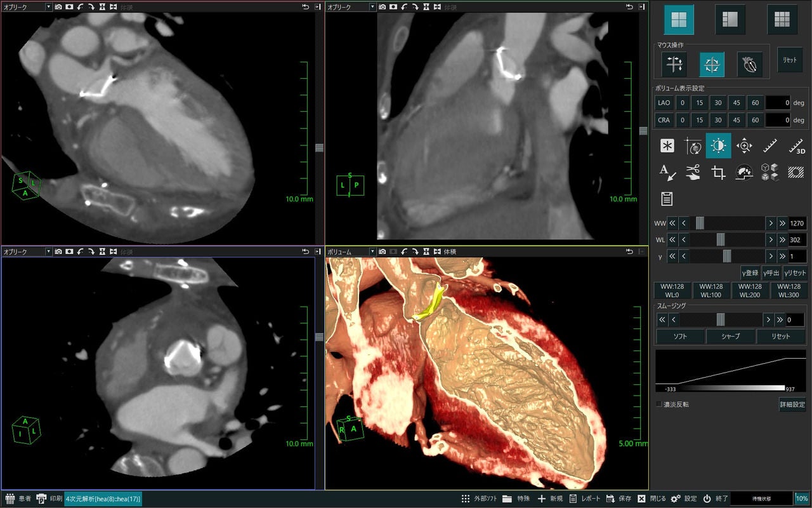This screenshot has width=812, height=508.
Task: Click the WW slider handle
Action: tap(700, 223)
